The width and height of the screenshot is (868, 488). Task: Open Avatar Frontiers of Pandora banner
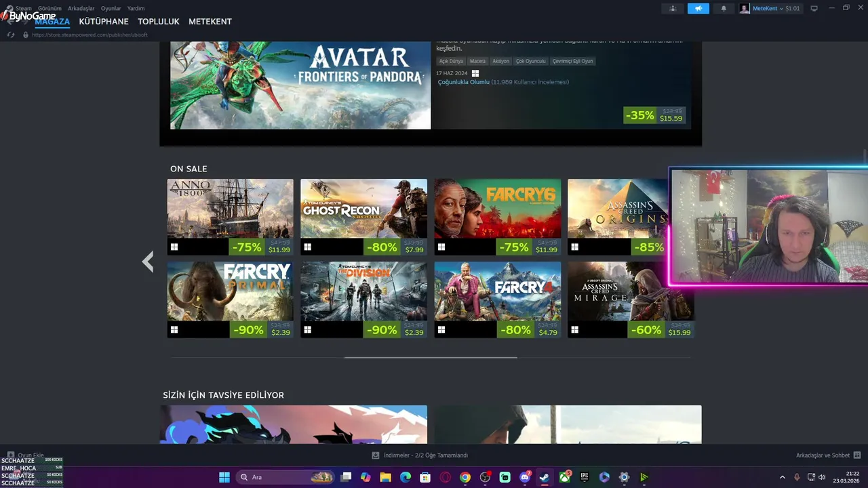[300, 85]
